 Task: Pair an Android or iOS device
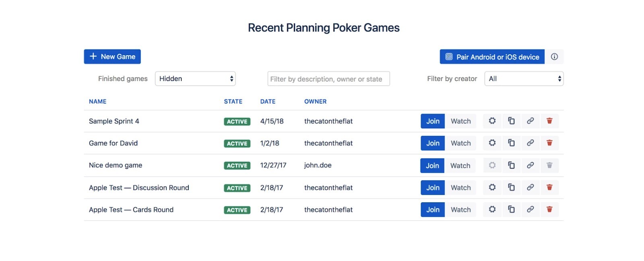(491, 57)
